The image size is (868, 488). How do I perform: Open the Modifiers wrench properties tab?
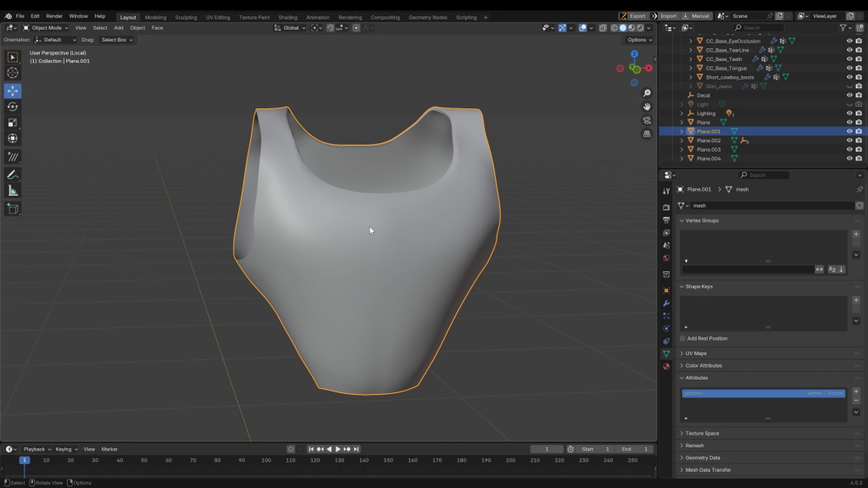pos(666,303)
